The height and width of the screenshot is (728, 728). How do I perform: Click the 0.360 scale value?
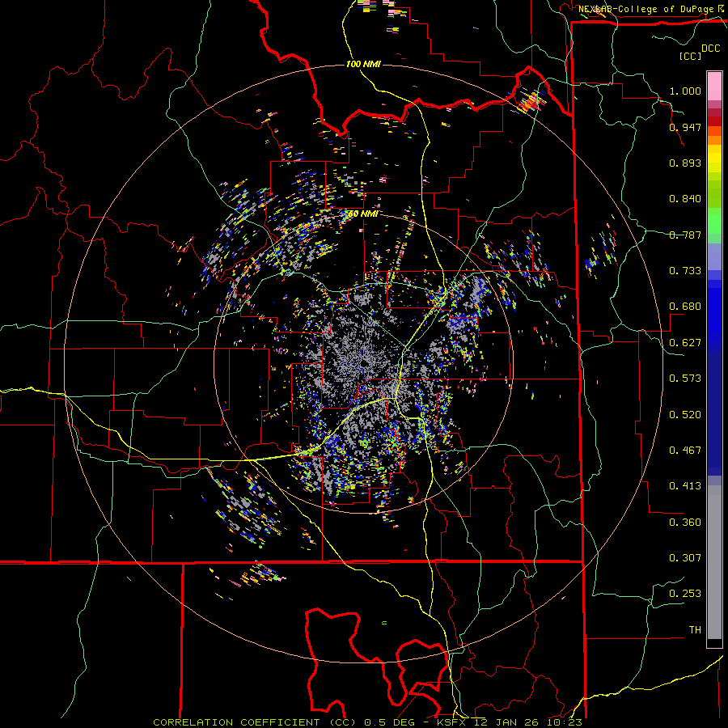point(685,523)
